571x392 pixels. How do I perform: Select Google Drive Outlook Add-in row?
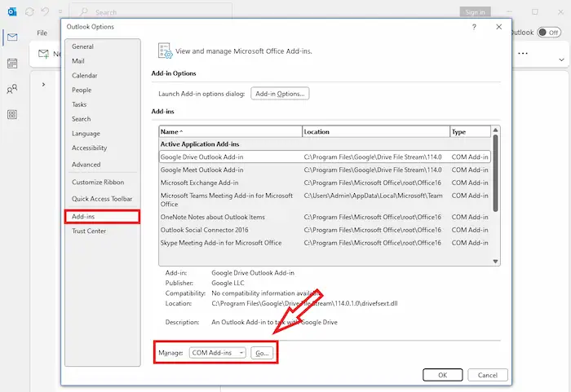point(325,156)
